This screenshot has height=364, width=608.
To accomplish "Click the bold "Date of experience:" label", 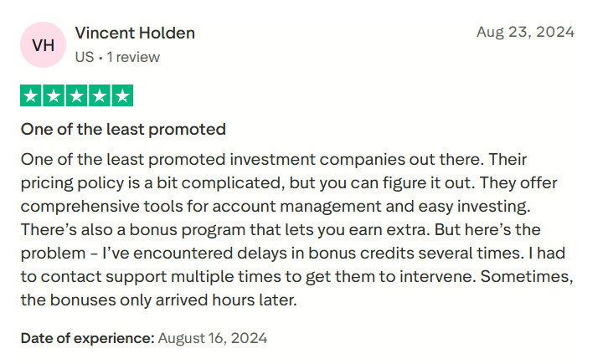I will click(88, 338).
